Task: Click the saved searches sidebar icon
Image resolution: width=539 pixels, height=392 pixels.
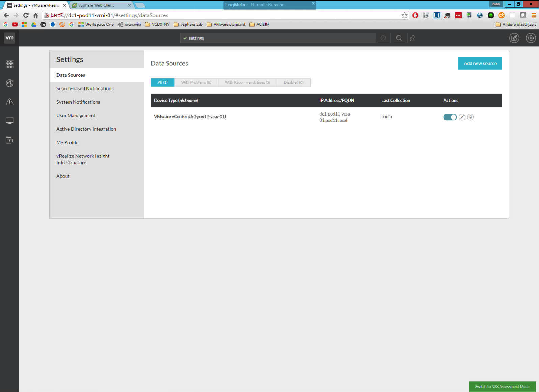Action: (x=10, y=140)
